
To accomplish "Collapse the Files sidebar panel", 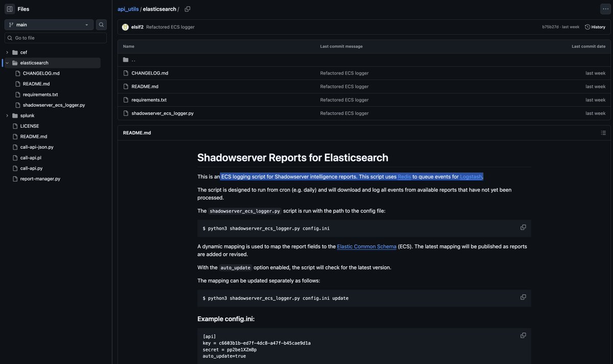I will click(8, 8).
